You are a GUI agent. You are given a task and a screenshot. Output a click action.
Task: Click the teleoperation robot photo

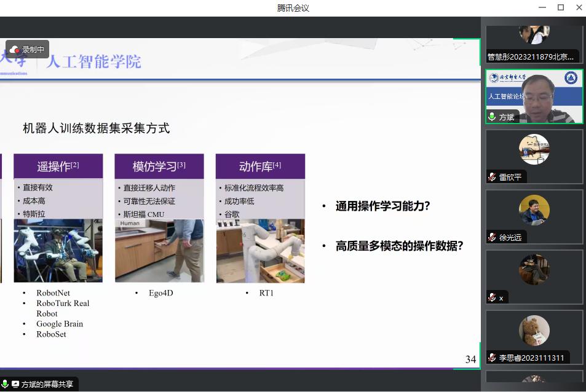point(58,251)
